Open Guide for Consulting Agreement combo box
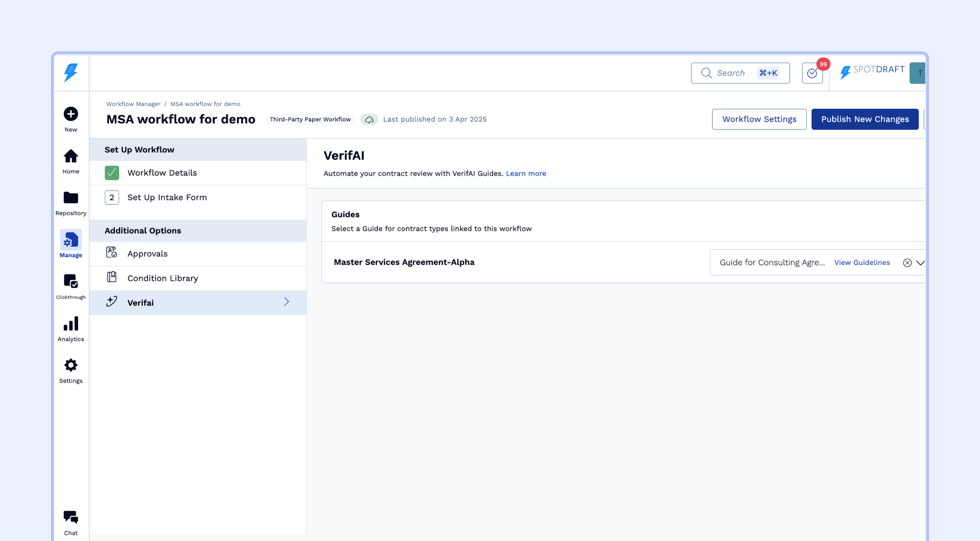This screenshot has width=980, height=541. [x=772, y=263]
